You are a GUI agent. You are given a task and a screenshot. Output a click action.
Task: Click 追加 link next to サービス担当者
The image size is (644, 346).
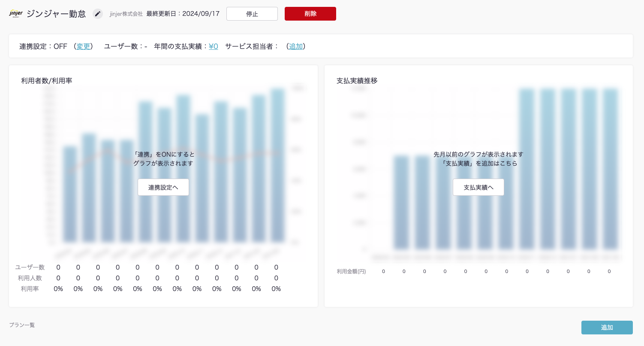tap(295, 46)
